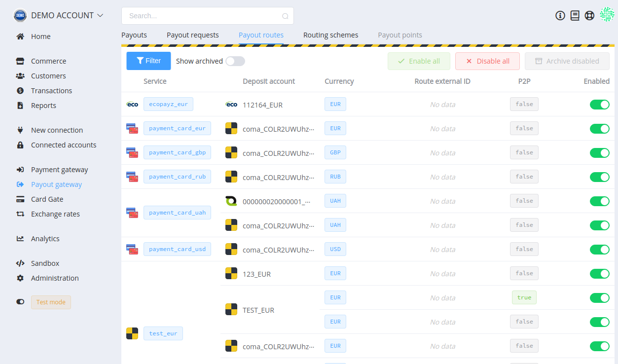Open the Filter panel button
The height and width of the screenshot is (364, 618).
[148, 61]
